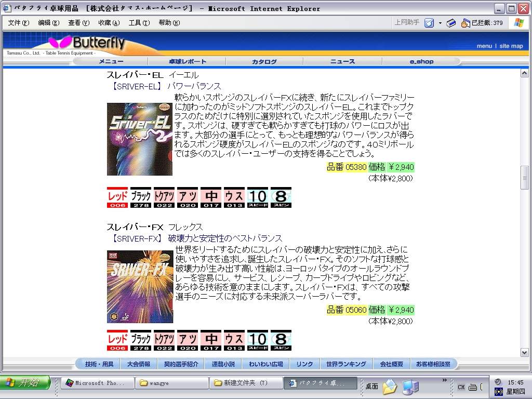Open the 卓球レポート navigation tab
Image resolution: width=532 pixels, height=399 pixels.
[x=187, y=61]
